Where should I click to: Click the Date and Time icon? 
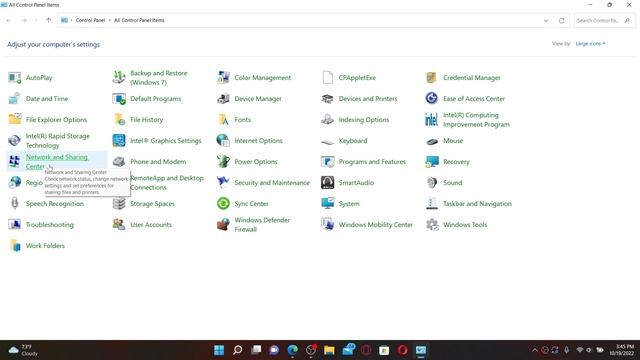pyautogui.click(x=15, y=98)
